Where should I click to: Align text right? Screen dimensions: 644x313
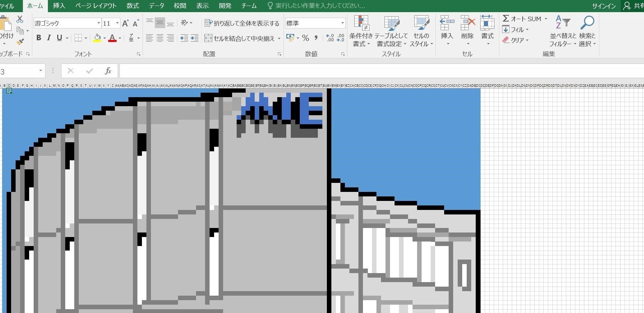coord(170,38)
